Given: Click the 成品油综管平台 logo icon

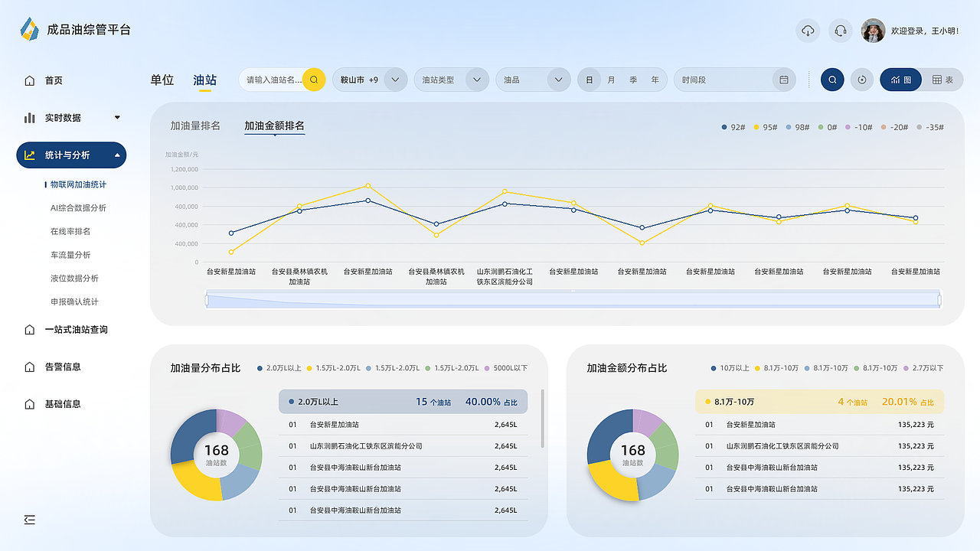Looking at the screenshot, I should (x=29, y=30).
